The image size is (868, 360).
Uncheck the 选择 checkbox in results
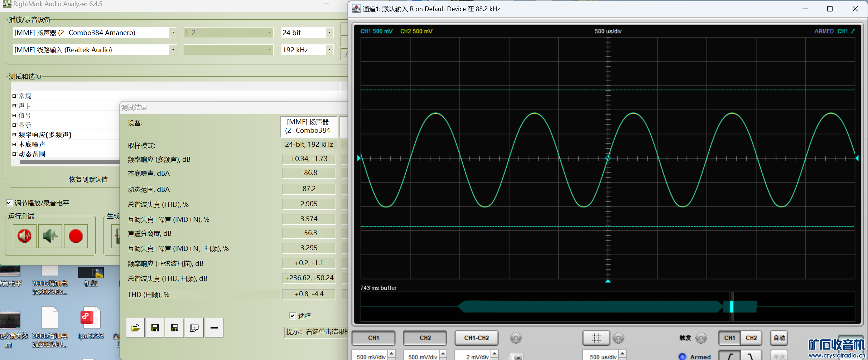(293, 316)
